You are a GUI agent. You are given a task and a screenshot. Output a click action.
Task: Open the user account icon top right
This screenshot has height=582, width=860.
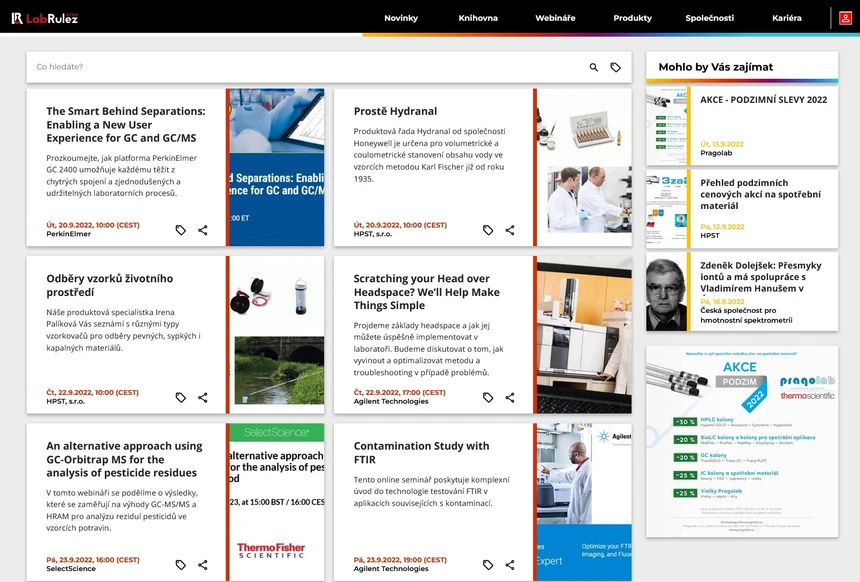point(845,17)
